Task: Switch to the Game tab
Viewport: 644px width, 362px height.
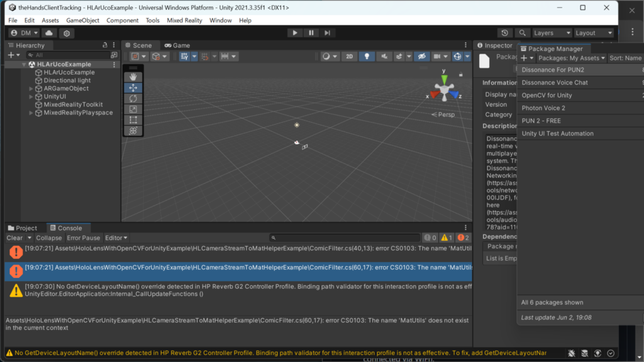Action: click(x=177, y=45)
